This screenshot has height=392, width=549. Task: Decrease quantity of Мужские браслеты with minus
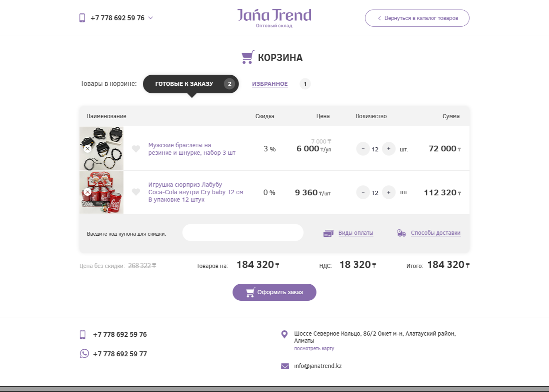tap(363, 149)
